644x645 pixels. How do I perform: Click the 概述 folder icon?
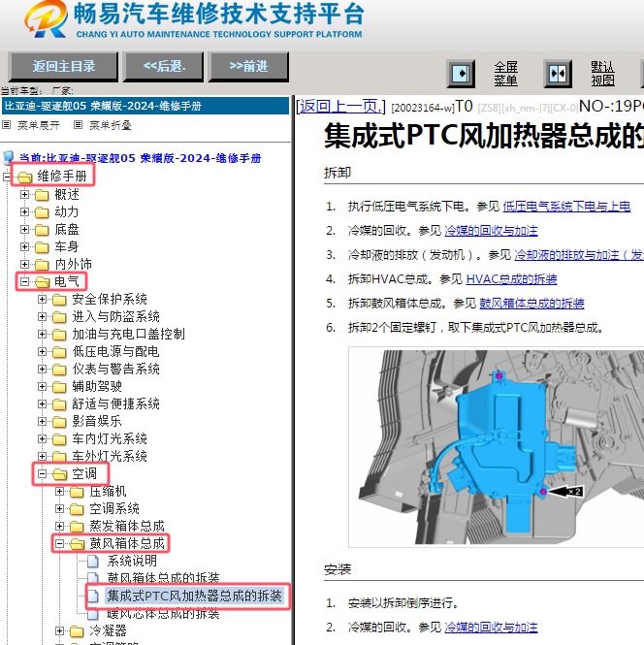click(42, 195)
